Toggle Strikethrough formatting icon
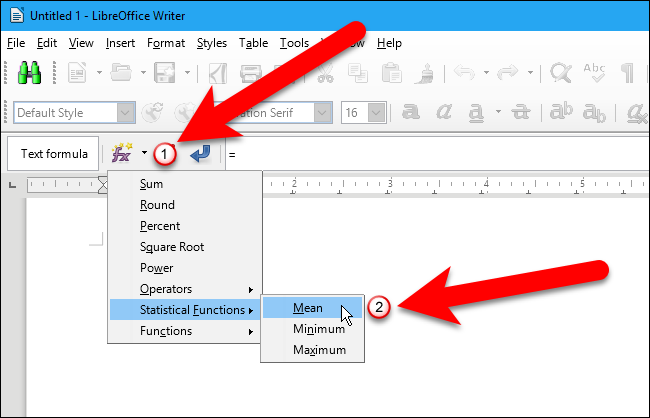The width and height of the screenshot is (650, 418). pos(520,112)
